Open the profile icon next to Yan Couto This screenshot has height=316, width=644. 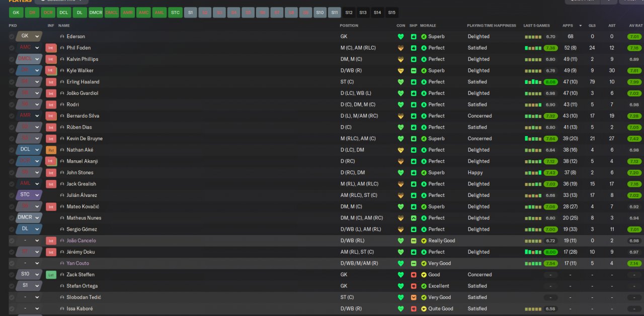click(62, 263)
